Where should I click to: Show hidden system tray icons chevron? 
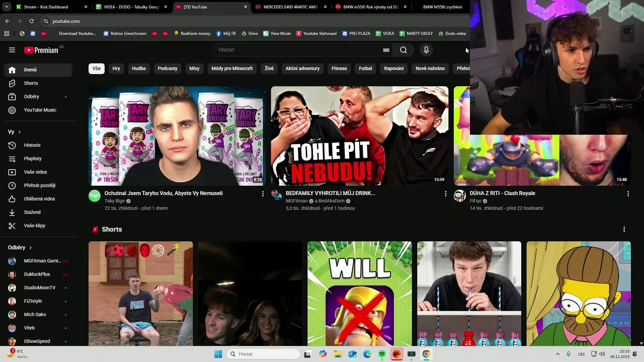[557, 354]
